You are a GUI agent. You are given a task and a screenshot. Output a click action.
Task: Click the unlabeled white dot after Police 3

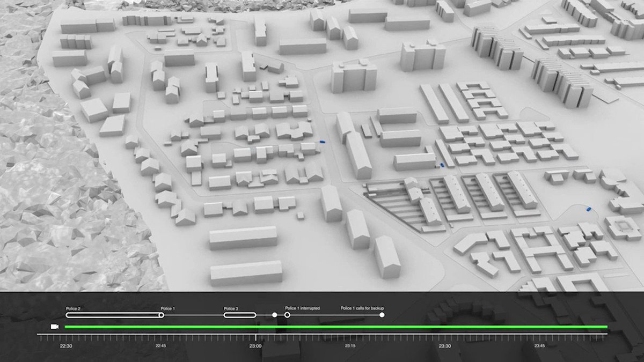click(274, 315)
